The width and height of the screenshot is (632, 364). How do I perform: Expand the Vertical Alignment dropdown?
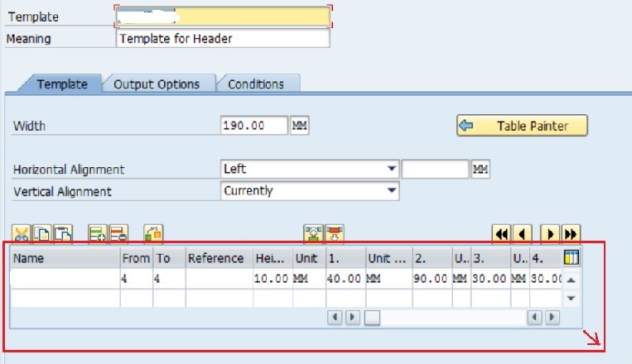391,191
